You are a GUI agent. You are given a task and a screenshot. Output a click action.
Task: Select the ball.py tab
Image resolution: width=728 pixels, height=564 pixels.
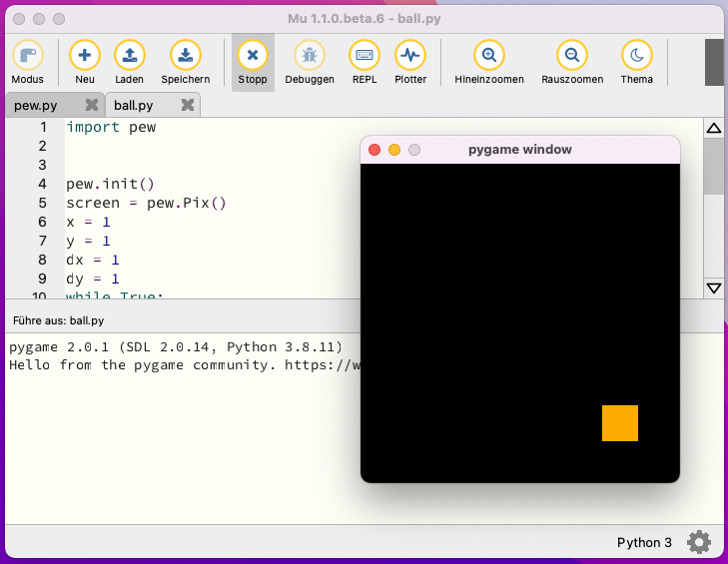(x=134, y=105)
